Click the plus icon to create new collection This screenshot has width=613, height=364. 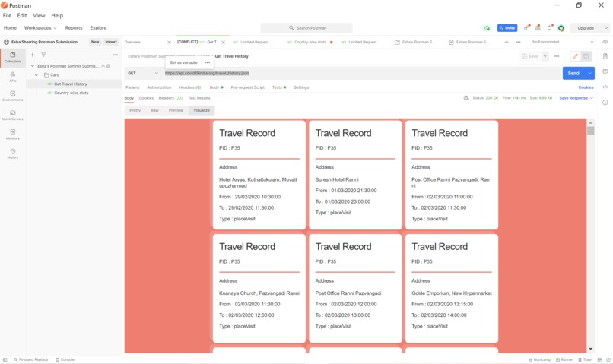point(33,55)
